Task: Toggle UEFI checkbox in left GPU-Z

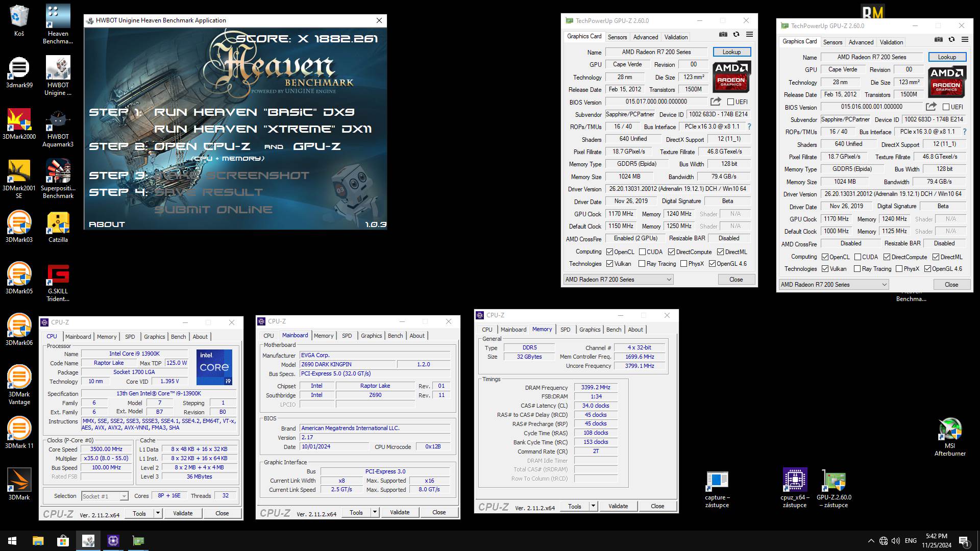Action: point(730,102)
